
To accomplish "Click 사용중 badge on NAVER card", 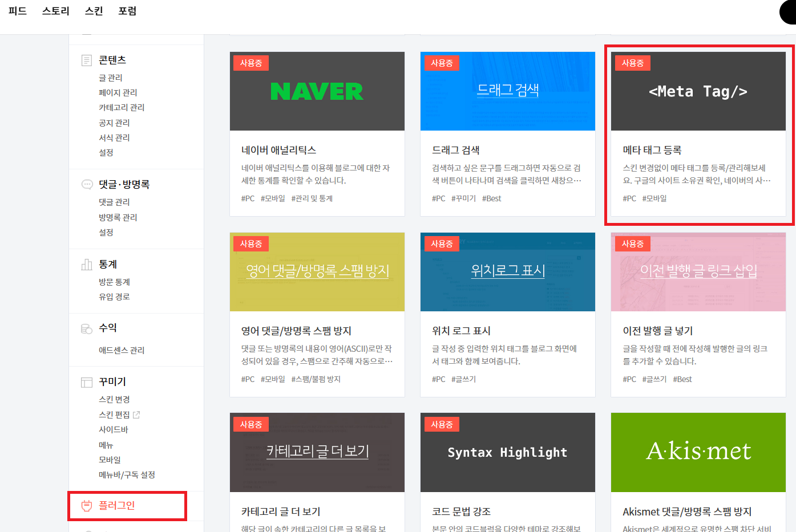I will [x=250, y=63].
